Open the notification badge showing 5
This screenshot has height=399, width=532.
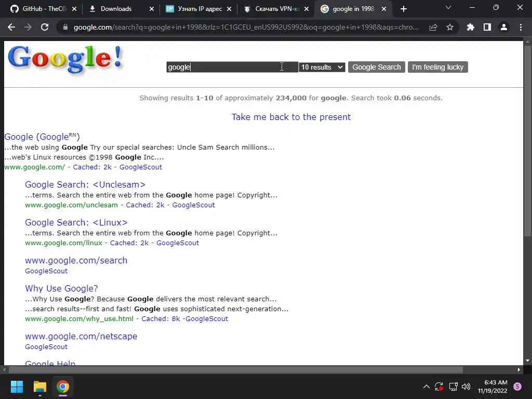517,387
